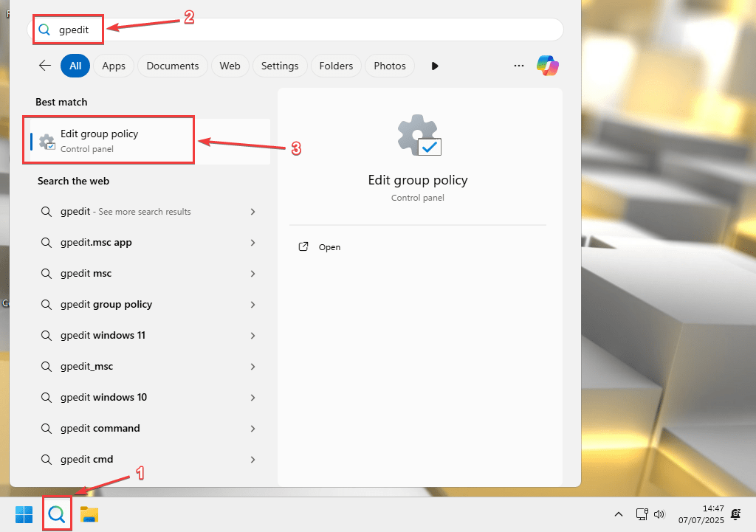Open the three-dot more options menu

[518, 66]
